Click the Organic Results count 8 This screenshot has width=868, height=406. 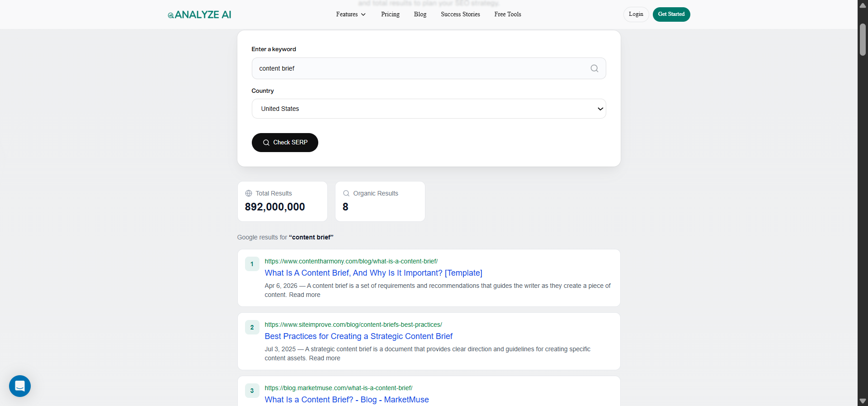[x=345, y=207]
